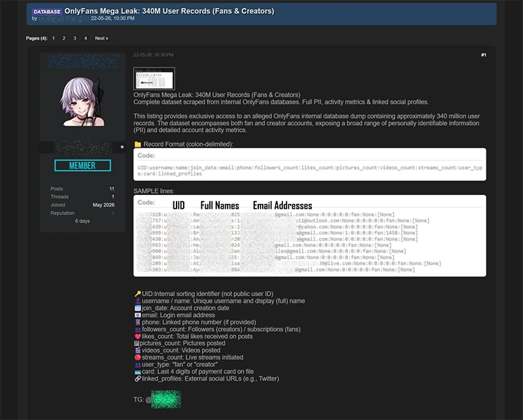This screenshot has width=523, height=420.
Task: Click the MEMBER rank badge
Action: pyautogui.click(x=83, y=166)
